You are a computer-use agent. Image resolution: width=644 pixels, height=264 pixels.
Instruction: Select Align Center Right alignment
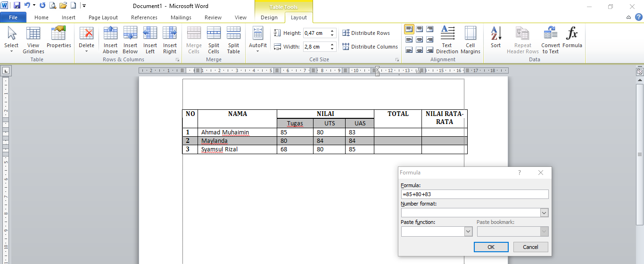[x=429, y=40]
